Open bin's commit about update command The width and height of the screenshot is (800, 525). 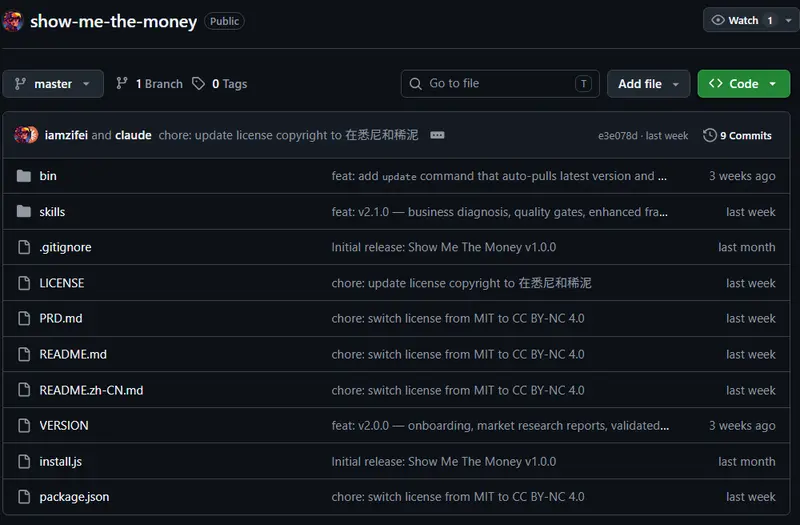[499, 176]
